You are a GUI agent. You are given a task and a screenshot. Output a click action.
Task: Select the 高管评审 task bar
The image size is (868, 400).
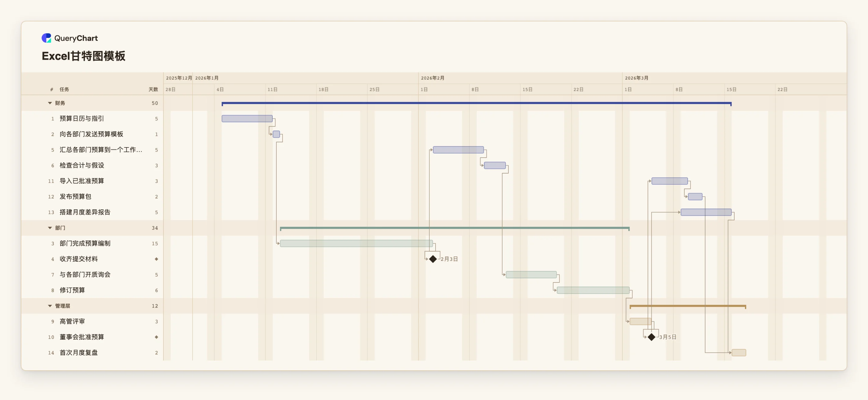click(641, 321)
